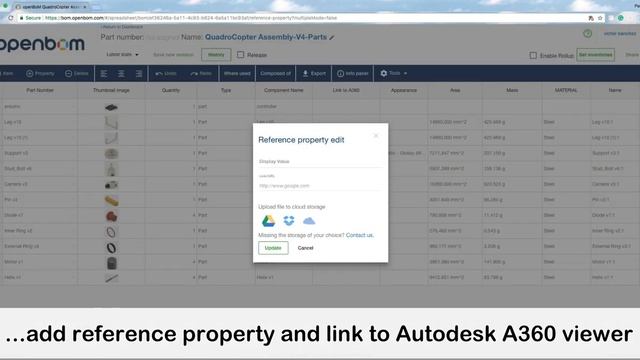Click the Mass column header
This screenshot has width=640, height=360.
(x=512, y=90)
